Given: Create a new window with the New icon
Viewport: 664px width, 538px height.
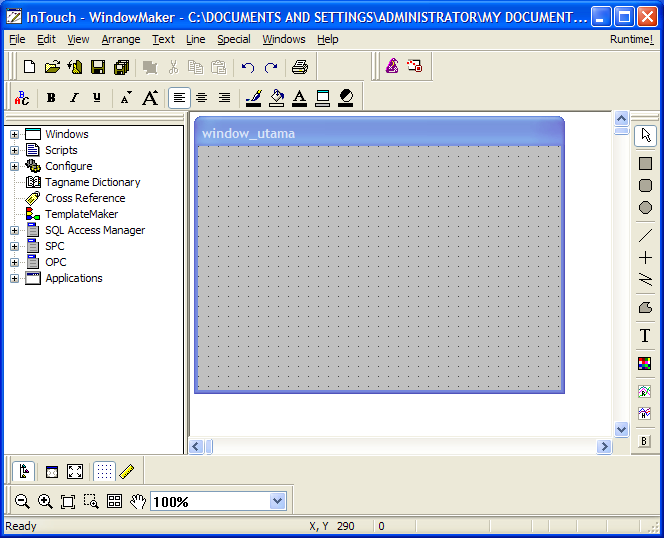Looking at the screenshot, I should (x=29, y=67).
